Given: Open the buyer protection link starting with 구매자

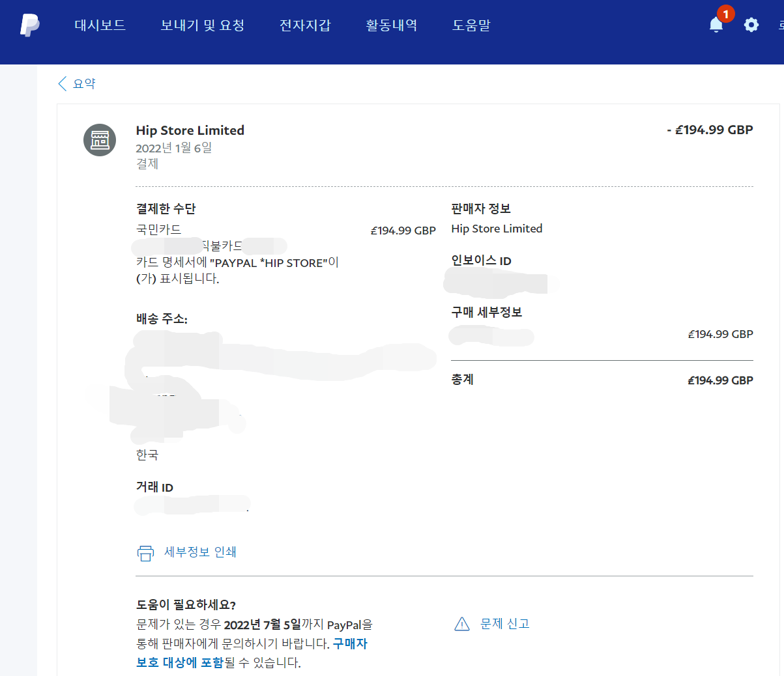Looking at the screenshot, I should tap(252, 653).
